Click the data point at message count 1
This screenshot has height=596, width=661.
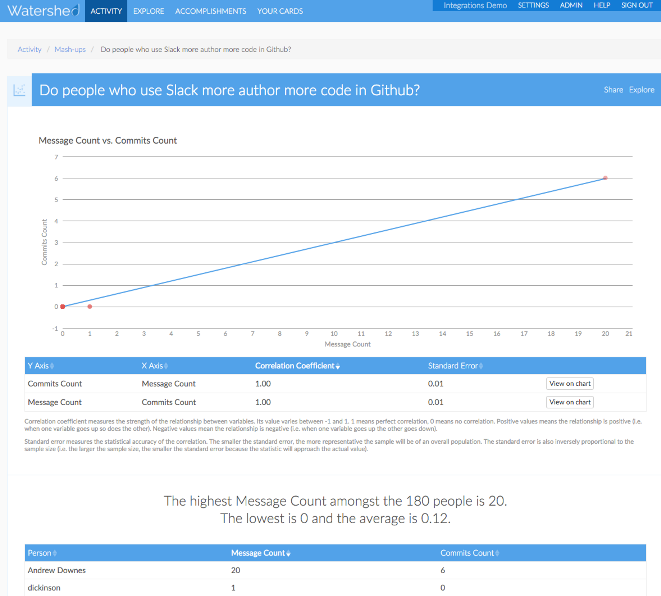(89, 306)
